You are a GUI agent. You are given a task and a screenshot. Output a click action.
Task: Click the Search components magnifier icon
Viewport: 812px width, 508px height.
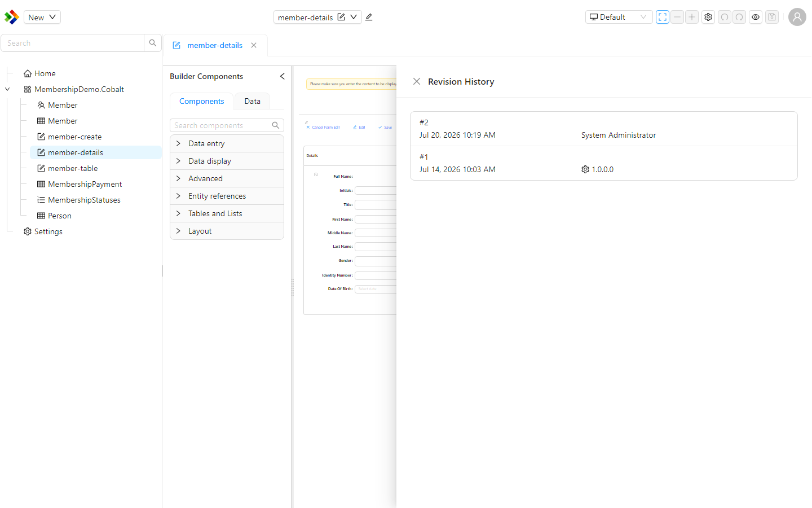click(x=276, y=125)
